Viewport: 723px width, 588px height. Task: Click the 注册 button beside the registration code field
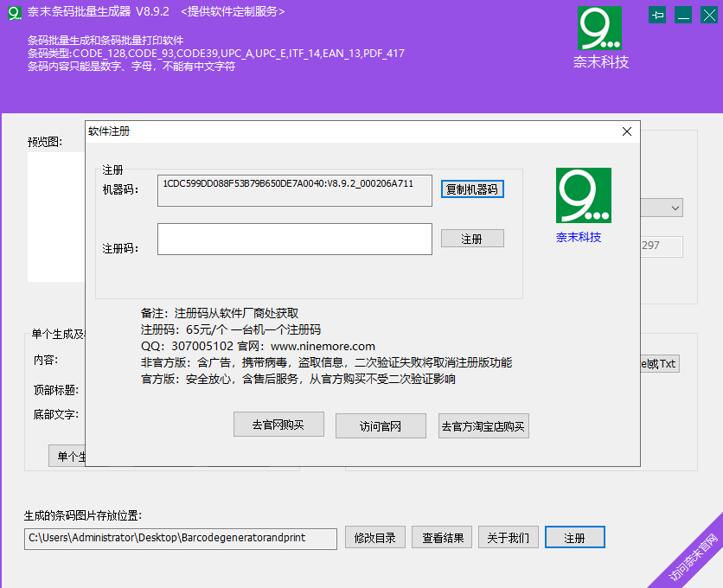472,239
